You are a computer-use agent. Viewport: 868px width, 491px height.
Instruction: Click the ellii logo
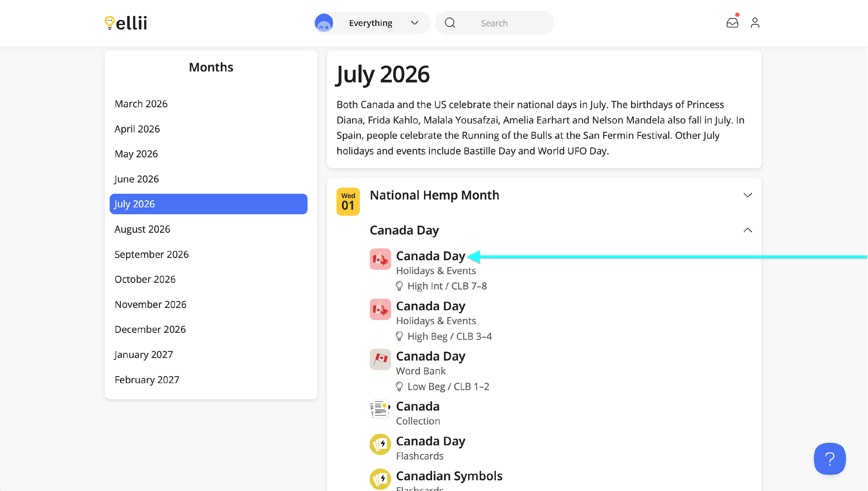point(126,23)
